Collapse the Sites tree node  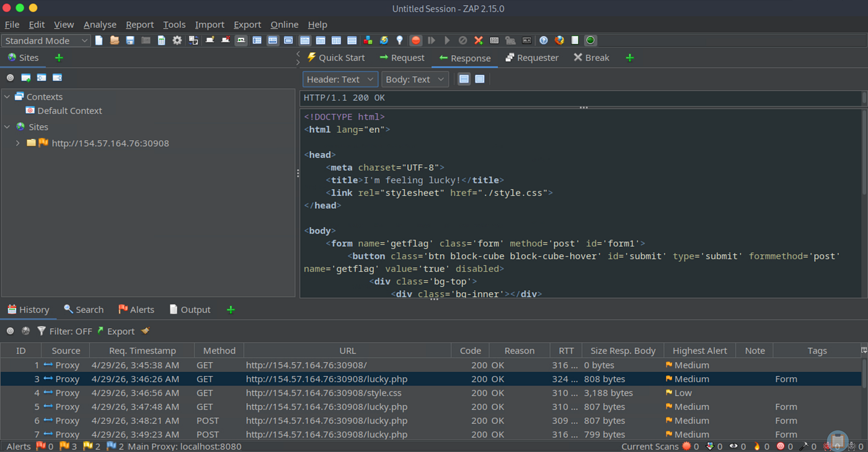(x=7, y=126)
